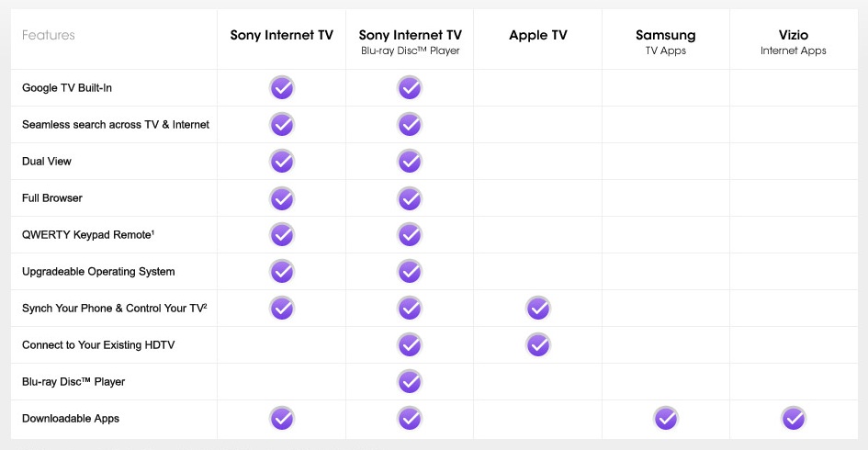Click Downloadable Apps checkmark for Sony Internet TV
The height and width of the screenshot is (450, 868).
pyautogui.click(x=282, y=419)
